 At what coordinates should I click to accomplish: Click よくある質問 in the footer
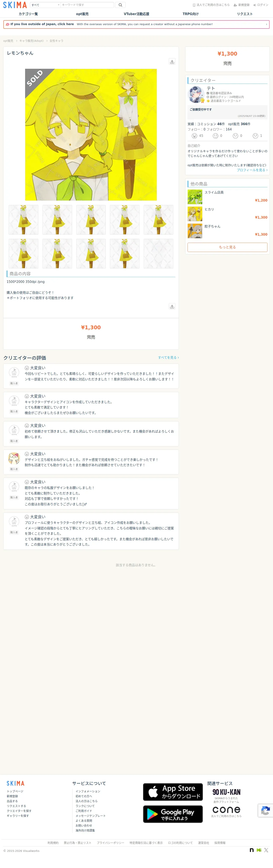click(84, 821)
